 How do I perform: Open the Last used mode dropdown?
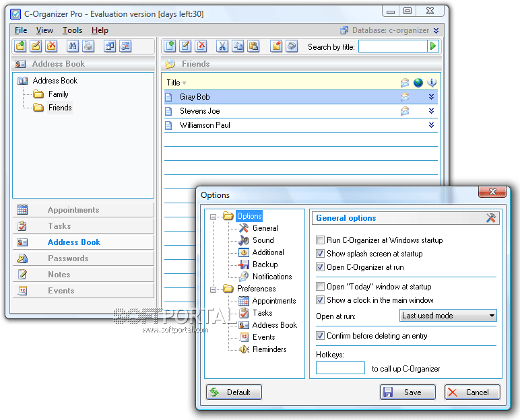coord(448,316)
